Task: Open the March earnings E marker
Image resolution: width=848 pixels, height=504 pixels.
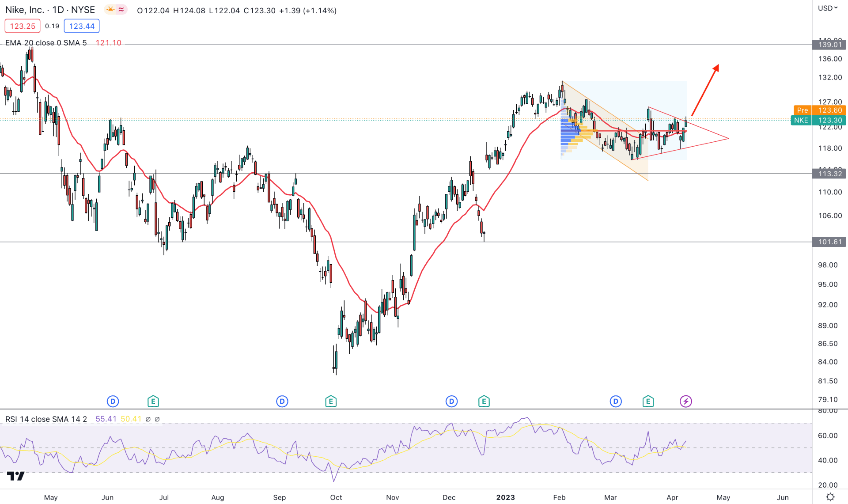Action: point(648,402)
